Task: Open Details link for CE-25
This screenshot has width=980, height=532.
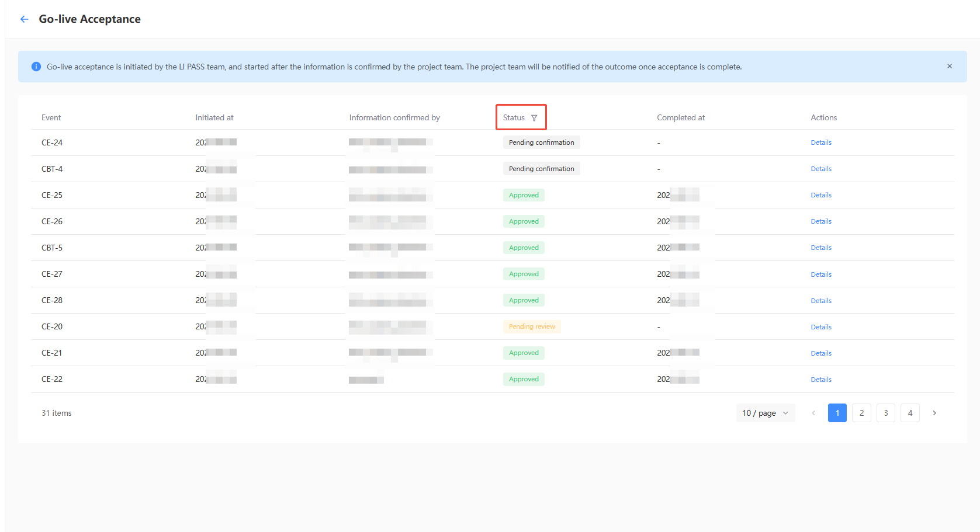Action: [x=820, y=195]
